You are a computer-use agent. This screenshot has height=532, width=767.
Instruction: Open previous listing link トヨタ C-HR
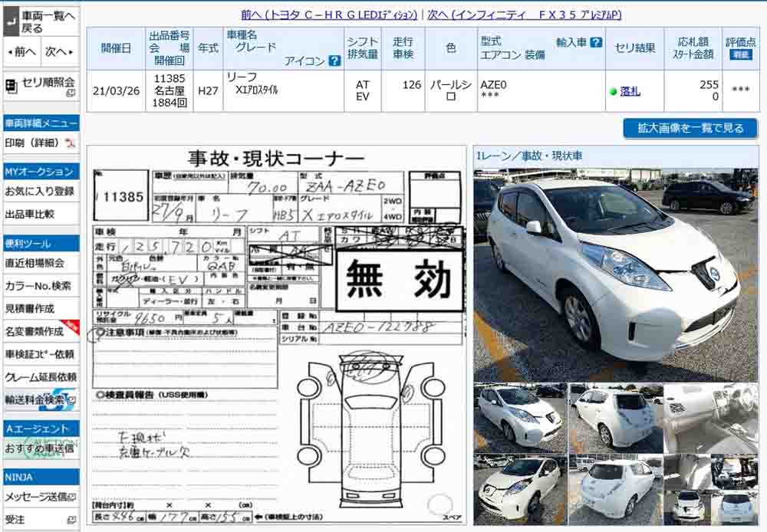point(329,15)
